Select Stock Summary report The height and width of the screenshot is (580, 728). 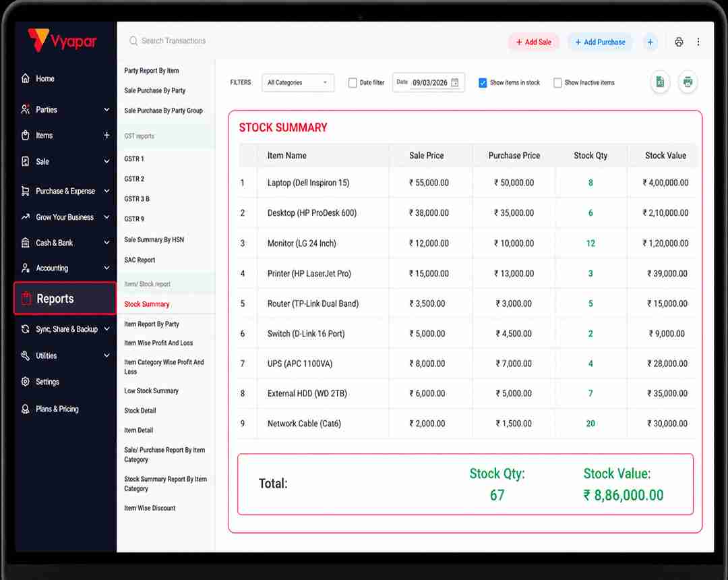pyautogui.click(x=147, y=304)
